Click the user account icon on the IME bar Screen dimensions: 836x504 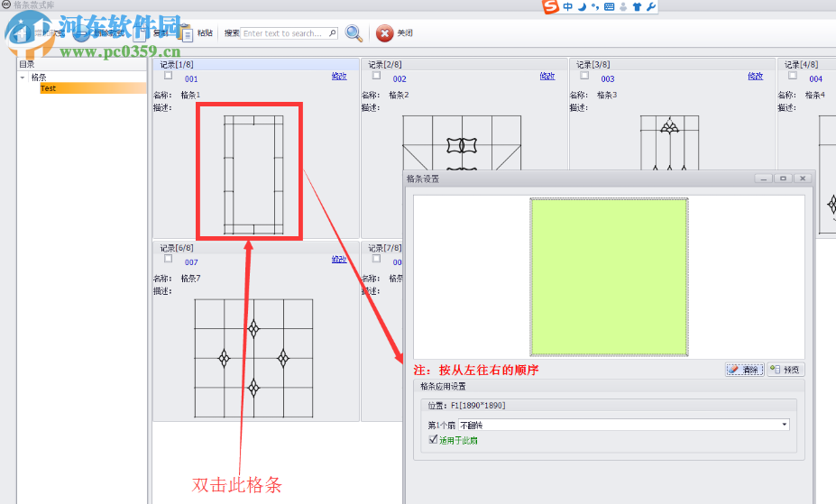point(623,6)
